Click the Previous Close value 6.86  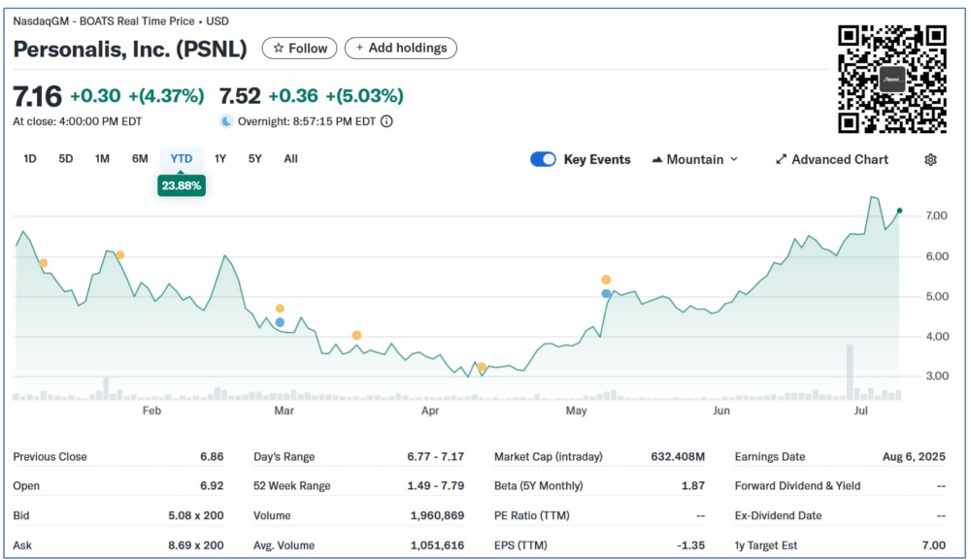tap(212, 457)
